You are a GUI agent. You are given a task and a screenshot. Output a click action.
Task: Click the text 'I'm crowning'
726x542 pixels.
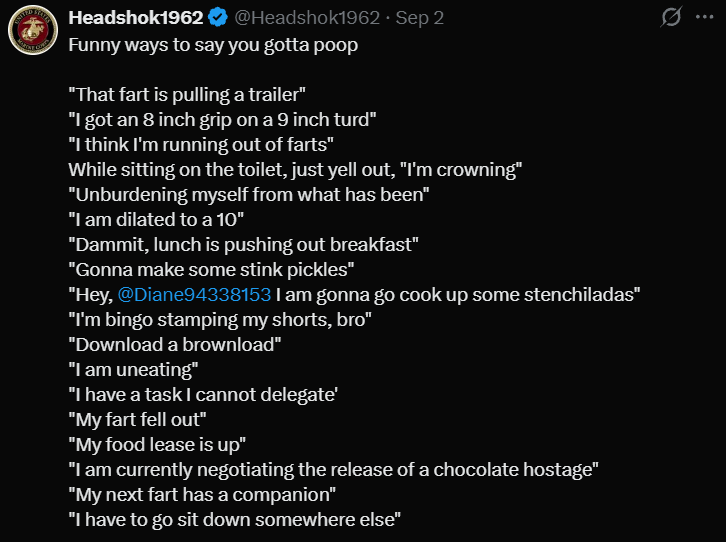(463, 170)
